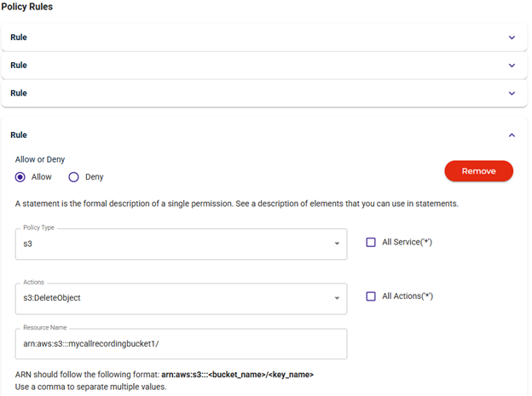Open the first Rule header row
Viewport: 532px width, 396px height.
(264, 37)
